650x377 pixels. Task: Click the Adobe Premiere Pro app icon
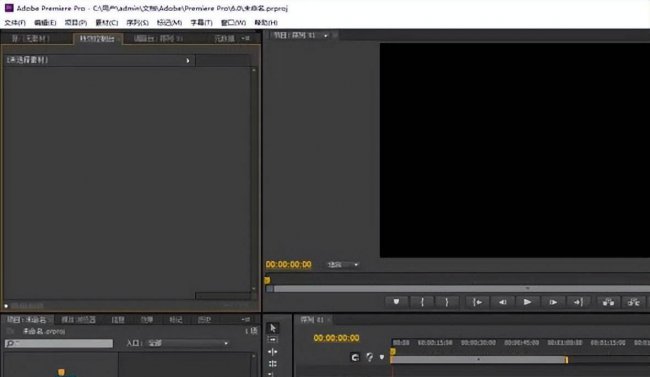[9, 7]
